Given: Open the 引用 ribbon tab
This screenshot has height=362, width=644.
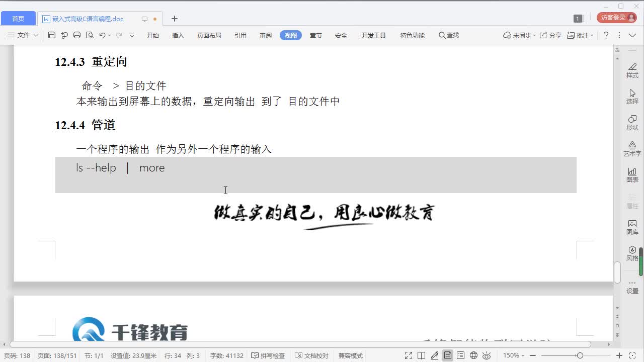Looking at the screenshot, I should (x=240, y=35).
